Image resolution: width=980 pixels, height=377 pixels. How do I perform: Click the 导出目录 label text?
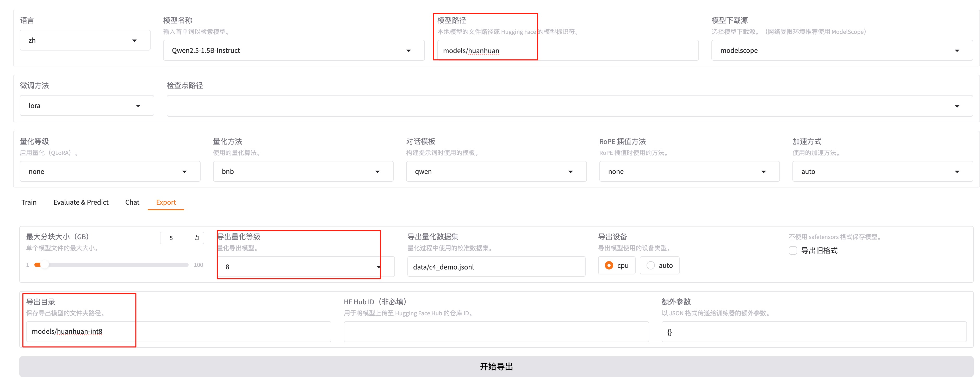(41, 302)
